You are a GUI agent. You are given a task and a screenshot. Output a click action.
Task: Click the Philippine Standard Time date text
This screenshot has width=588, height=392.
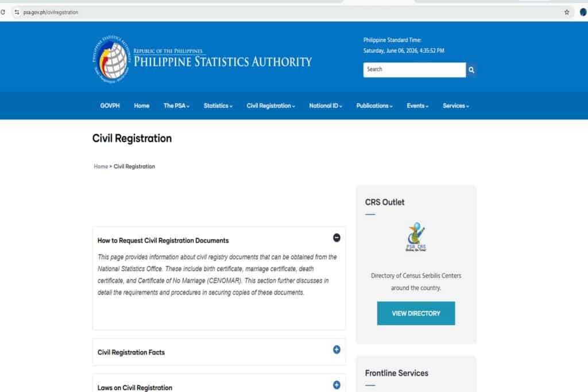tap(404, 51)
